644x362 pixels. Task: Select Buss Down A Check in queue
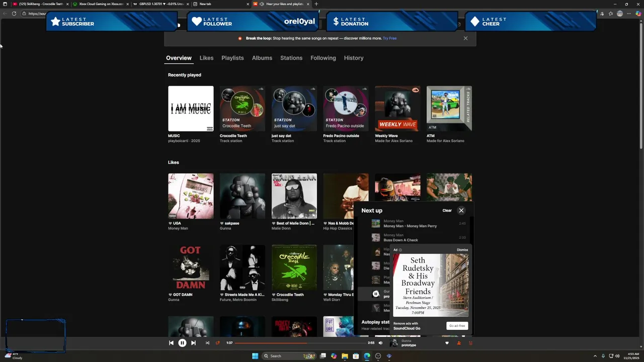(x=400, y=240)
